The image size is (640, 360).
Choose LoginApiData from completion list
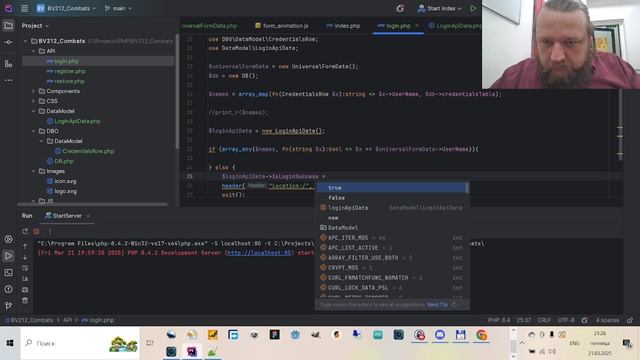pyautogui.click(x=391, y=208)
